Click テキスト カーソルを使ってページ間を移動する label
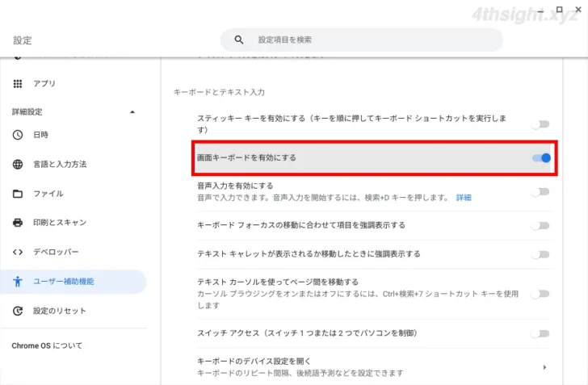The image size is (588, 385). (x=278, y=282)
